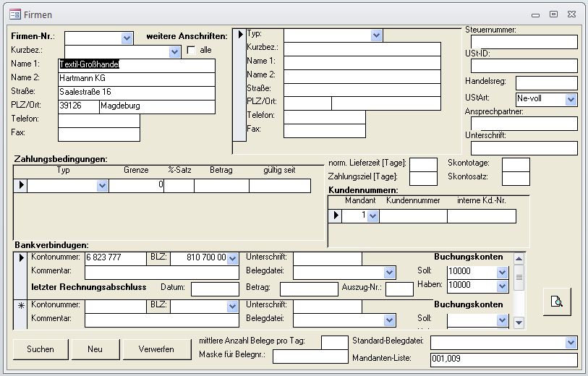Open the Kurzbez. company dropdown
Screen dimensions: 588x376
click(174, 52)
